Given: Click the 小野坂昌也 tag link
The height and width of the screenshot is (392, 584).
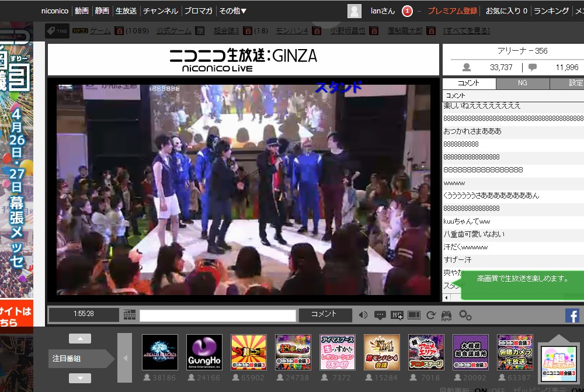Looking at the screenshot, I should tap(347, 31).
